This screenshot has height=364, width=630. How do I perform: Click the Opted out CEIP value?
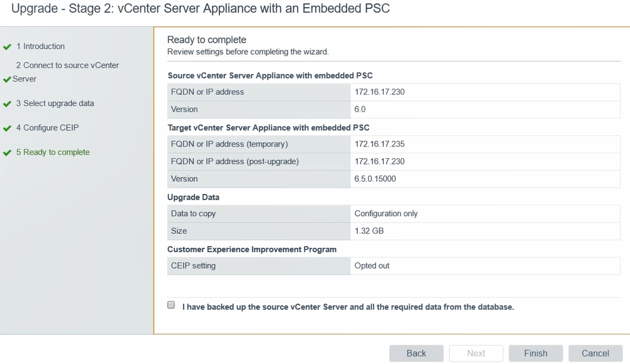372,266
